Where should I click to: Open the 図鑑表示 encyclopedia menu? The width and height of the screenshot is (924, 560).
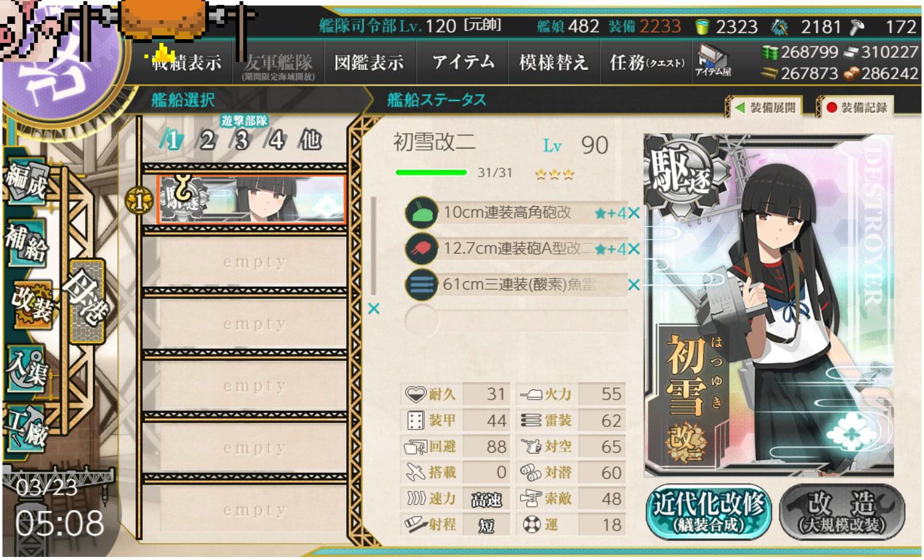[369, 62]
